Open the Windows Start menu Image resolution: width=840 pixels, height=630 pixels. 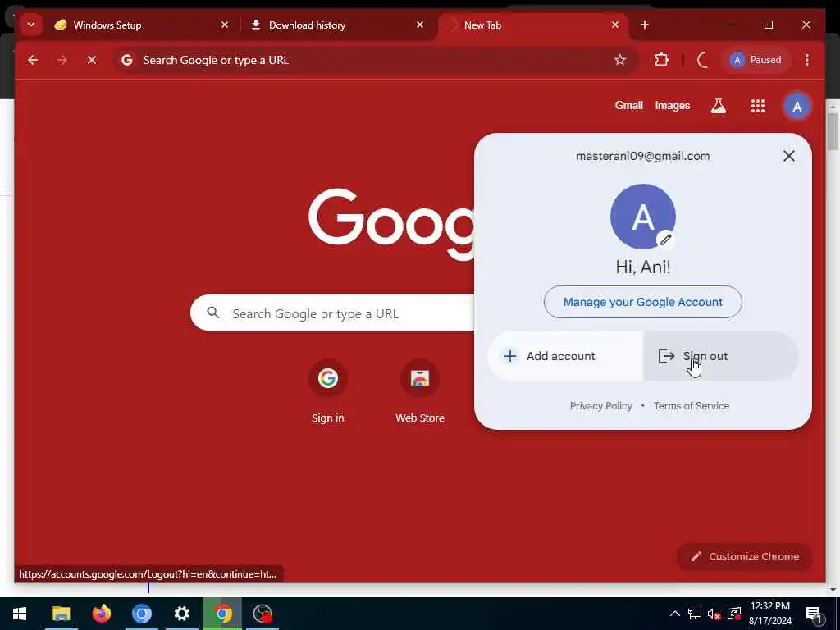point(20,614)
